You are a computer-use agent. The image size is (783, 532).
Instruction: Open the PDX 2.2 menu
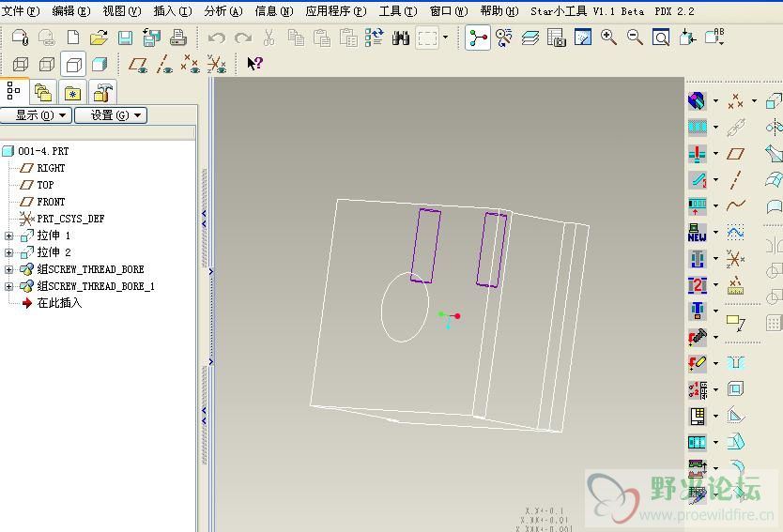click(675, 11)
